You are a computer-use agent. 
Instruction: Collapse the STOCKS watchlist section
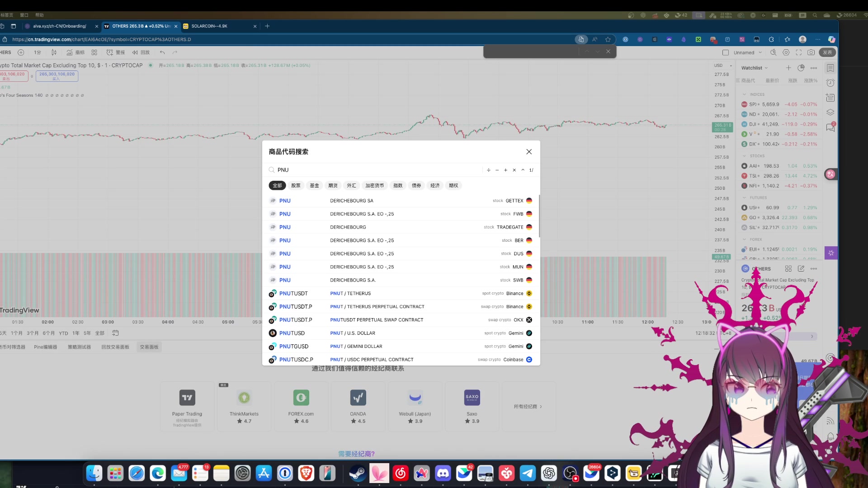(x=744, y=156)
